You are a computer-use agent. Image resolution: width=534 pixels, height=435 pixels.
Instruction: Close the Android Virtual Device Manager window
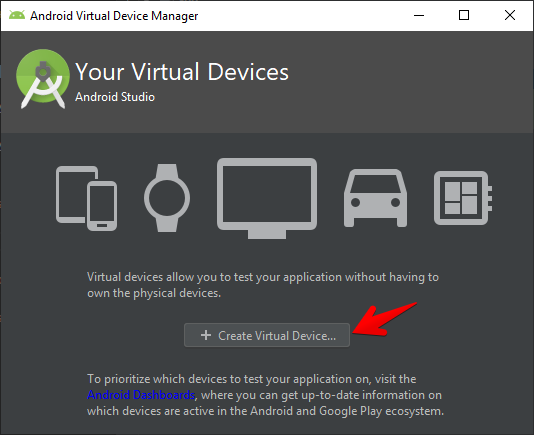point(510,15)
